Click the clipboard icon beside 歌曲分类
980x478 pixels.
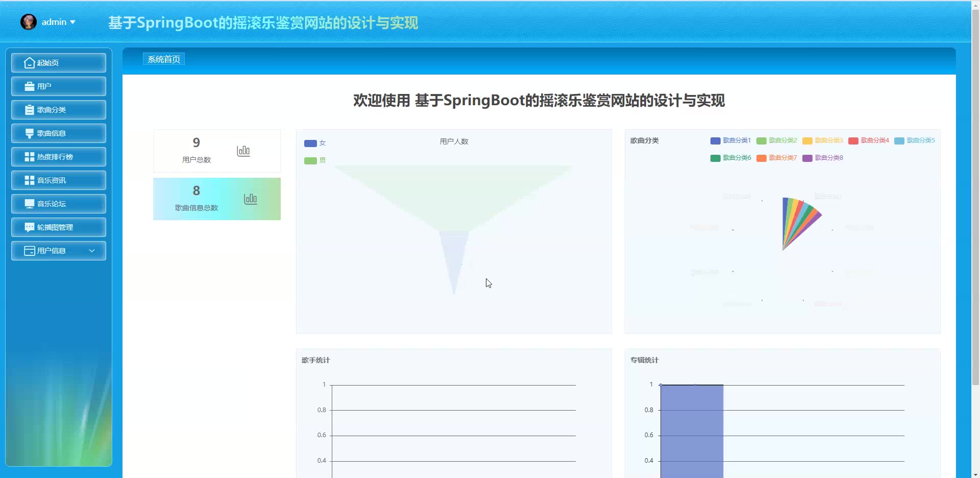tap(30, 110)
